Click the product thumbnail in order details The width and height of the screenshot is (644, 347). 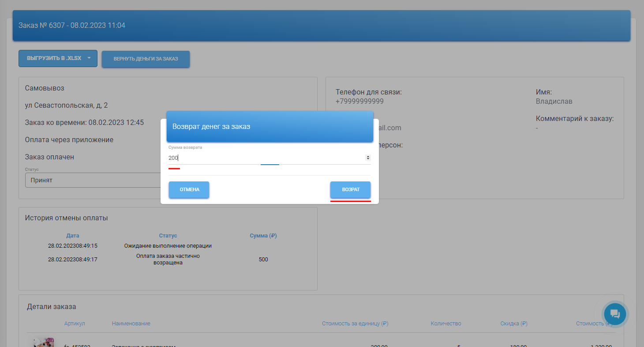44,343
